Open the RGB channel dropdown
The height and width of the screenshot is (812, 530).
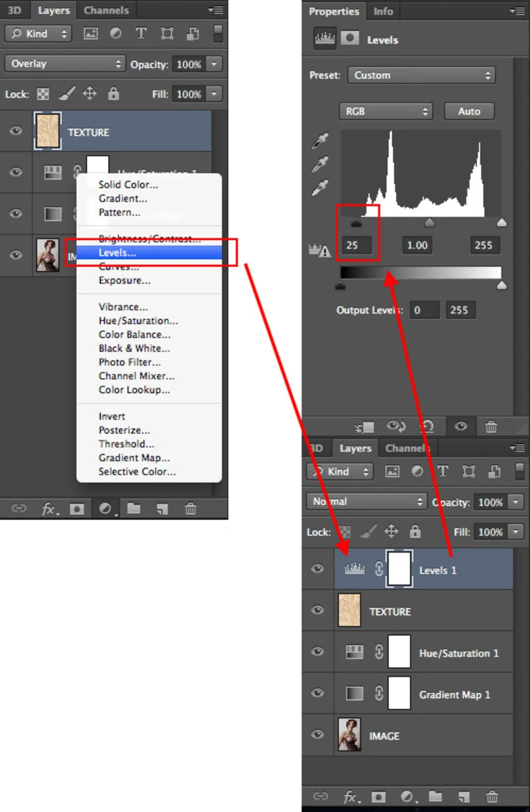(x=386, y=111)
